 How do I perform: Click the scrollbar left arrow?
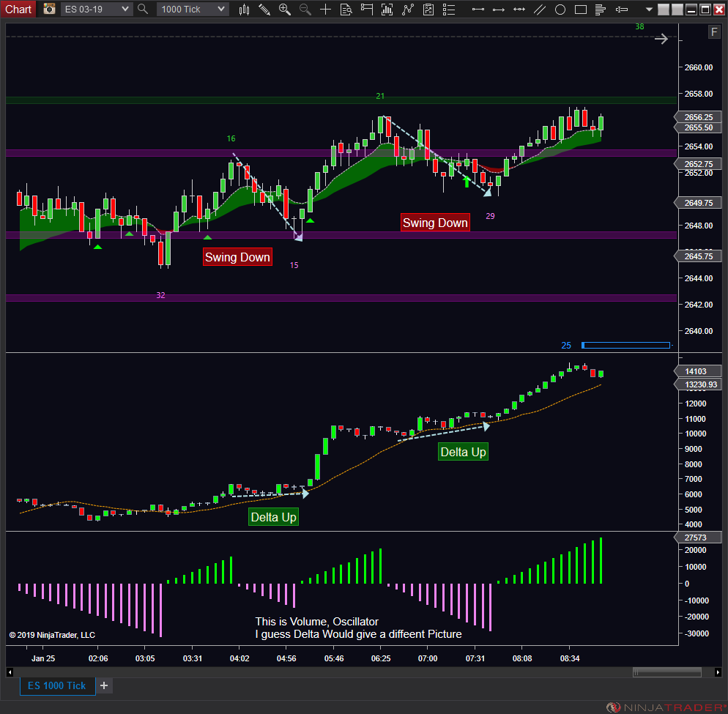[x=10, y=672]
